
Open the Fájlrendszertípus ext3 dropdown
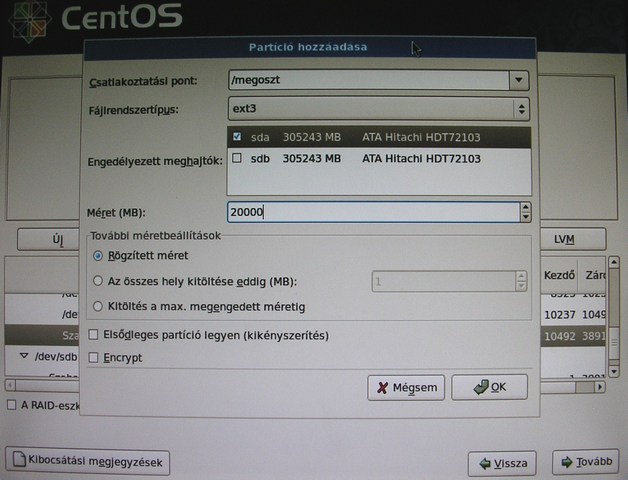click(x=521, y=108)
